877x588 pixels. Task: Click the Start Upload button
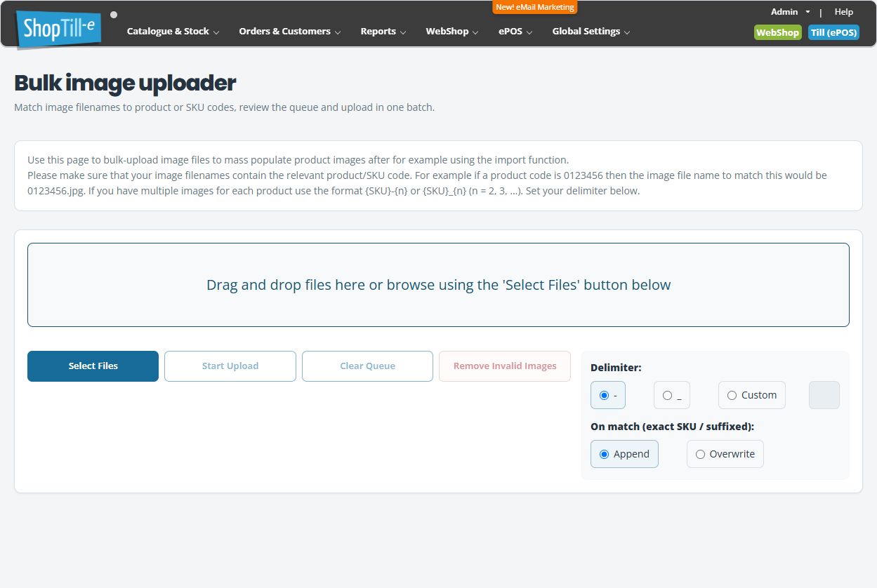pos(230,366)
